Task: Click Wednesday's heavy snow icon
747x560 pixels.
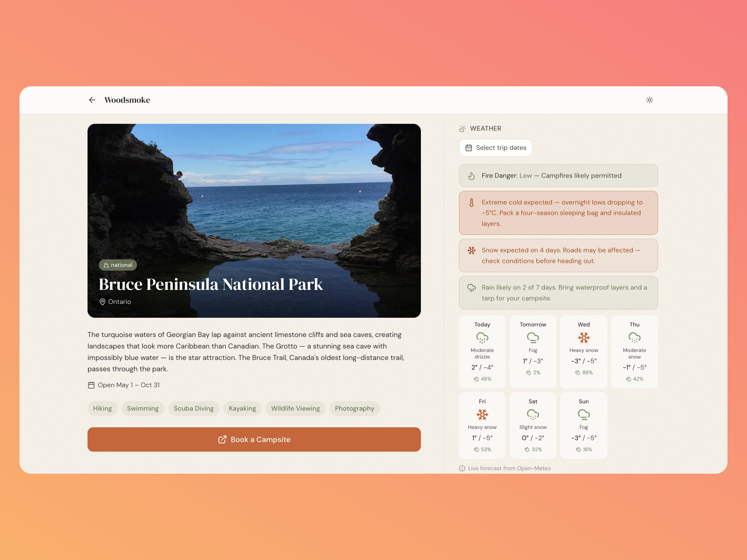Action: tap(583, 337)
